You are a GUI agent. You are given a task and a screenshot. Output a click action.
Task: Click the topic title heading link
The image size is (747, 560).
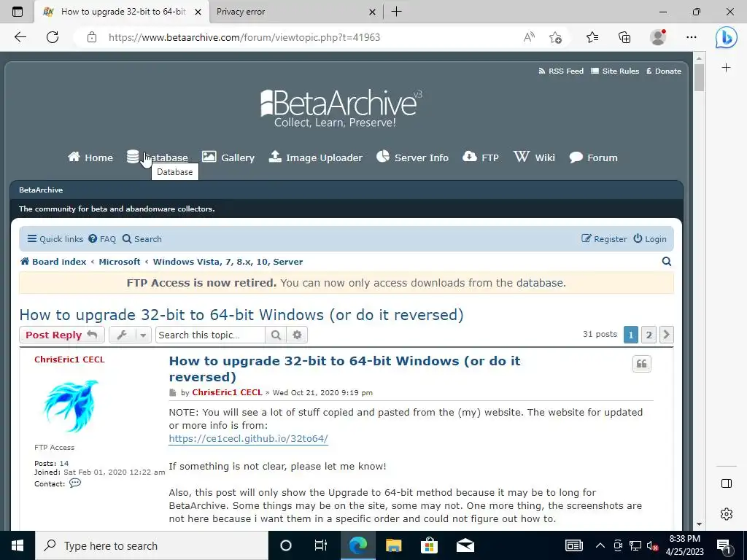click(x=241, y=315)
